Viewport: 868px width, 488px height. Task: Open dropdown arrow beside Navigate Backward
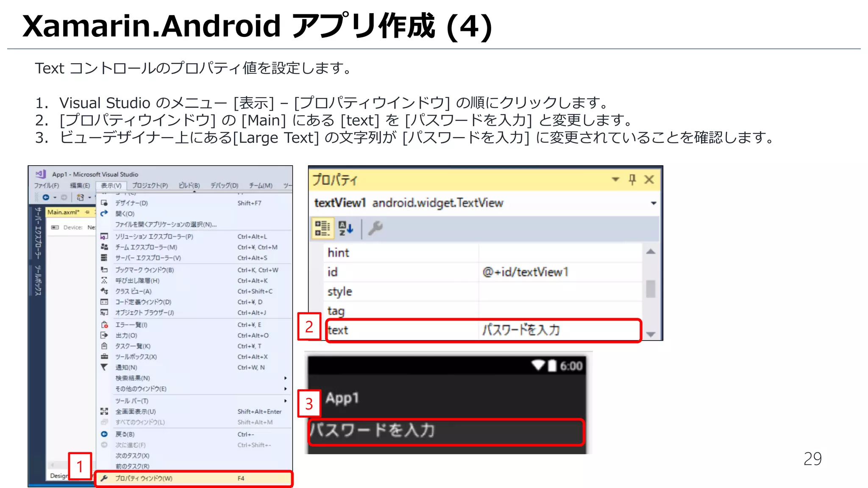tap(55, 198)
